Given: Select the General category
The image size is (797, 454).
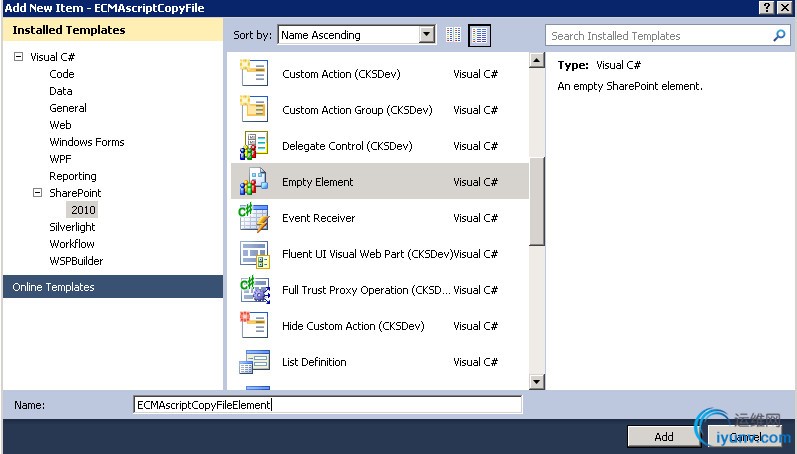Looking at the screenshot, I should click(68, 108).
